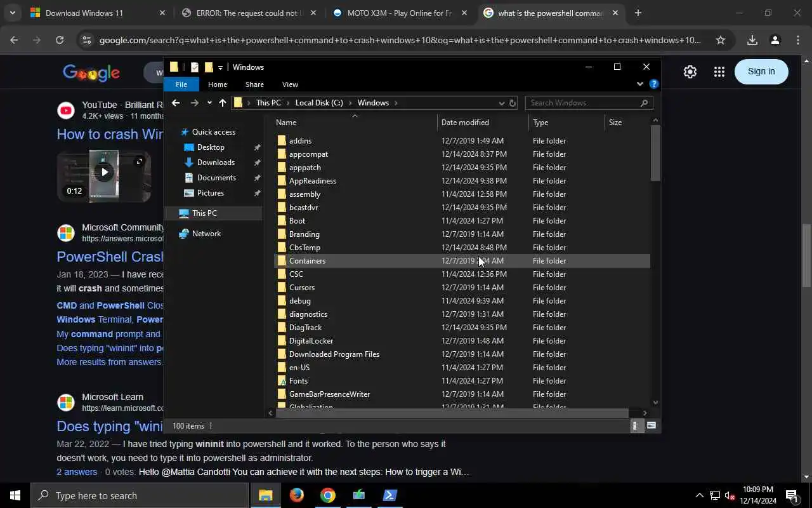Reload the Chrome page
The width and height of the screenshot is (812, 508).
pos(60,40)
